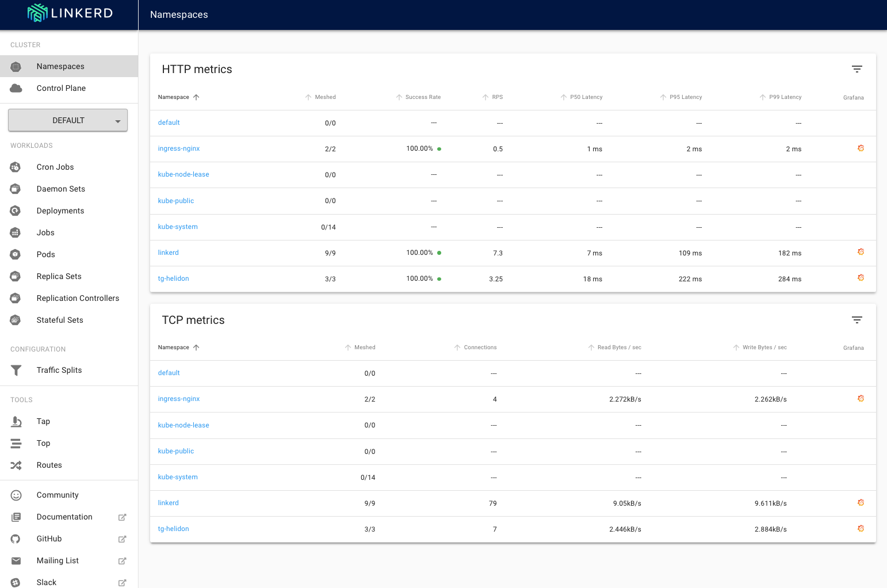Open the Tap tool
This screenshot has width=887, height=588.
tap(69, 422)
